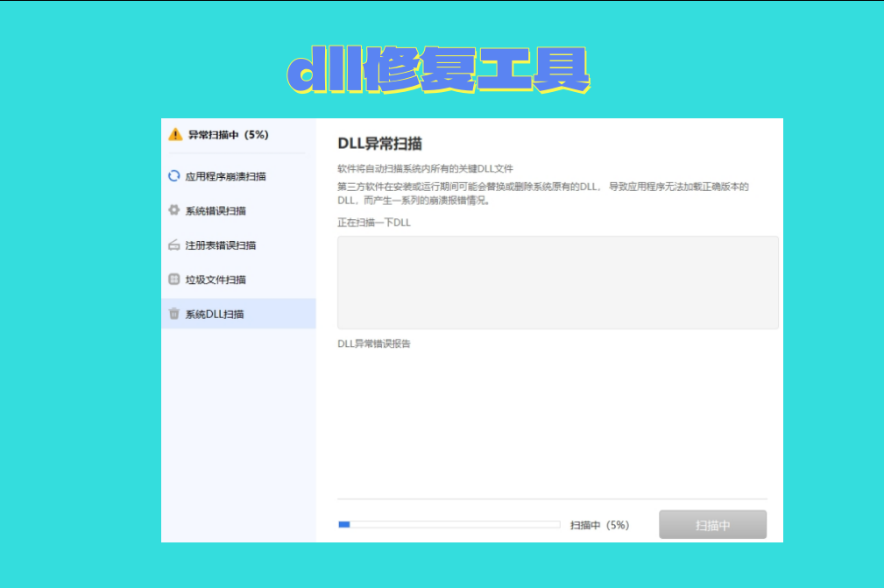Viewport: 884px width, 588px height.
Task: Click the 软件将自动扫描系统内所有的关键DLL文件 description line
Action: [425, 168]
